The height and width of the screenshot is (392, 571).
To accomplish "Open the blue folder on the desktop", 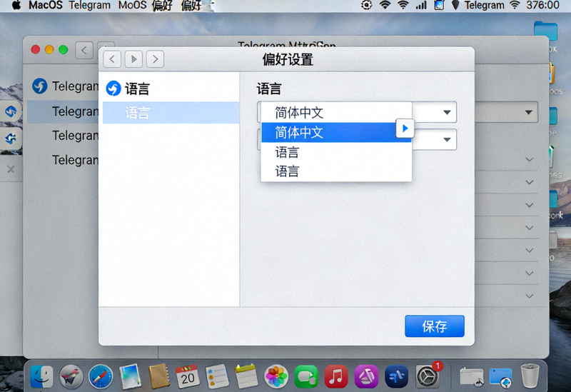I will point(545,31).
